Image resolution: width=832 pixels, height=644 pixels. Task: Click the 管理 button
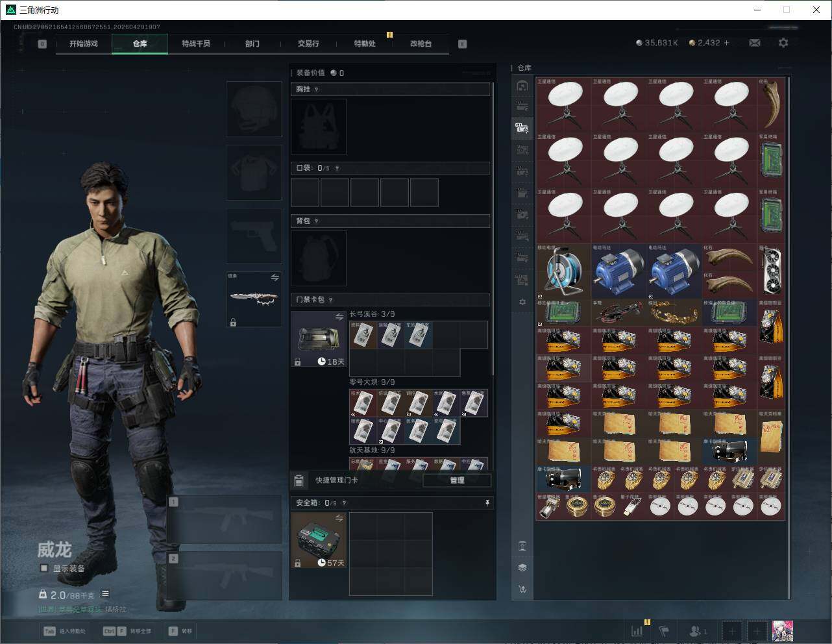click(x=457, y=480)
